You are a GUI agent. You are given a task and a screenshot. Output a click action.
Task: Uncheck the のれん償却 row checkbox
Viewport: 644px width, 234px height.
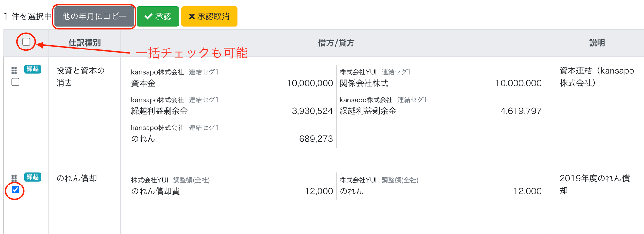coord(15,190)
